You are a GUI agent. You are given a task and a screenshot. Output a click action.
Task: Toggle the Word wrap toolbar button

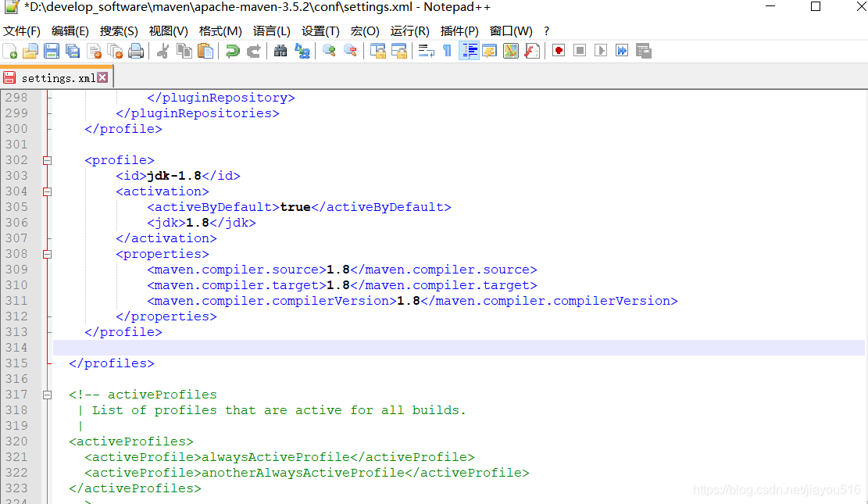tap(427, 51)
